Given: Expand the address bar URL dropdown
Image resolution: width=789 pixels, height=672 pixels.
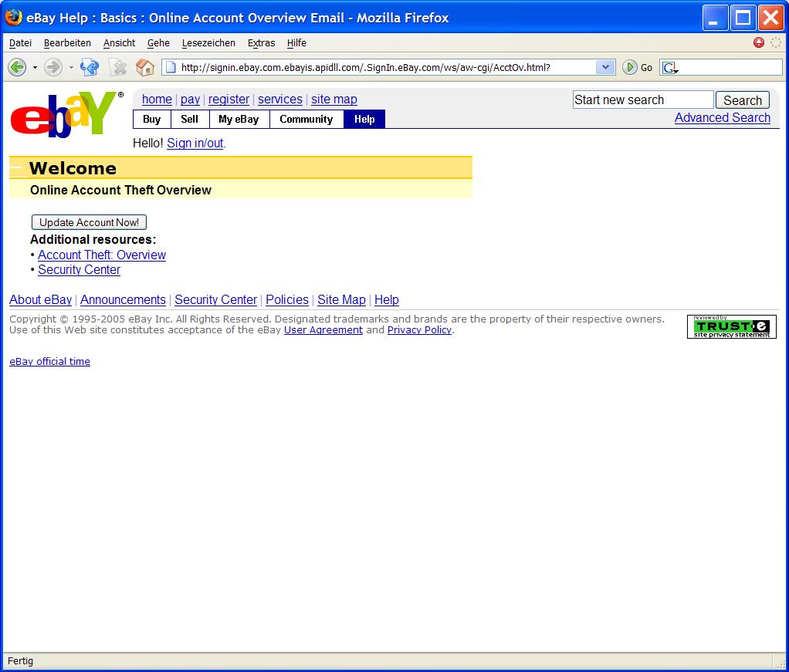Looking at the screenshot, I should (605, 67).
